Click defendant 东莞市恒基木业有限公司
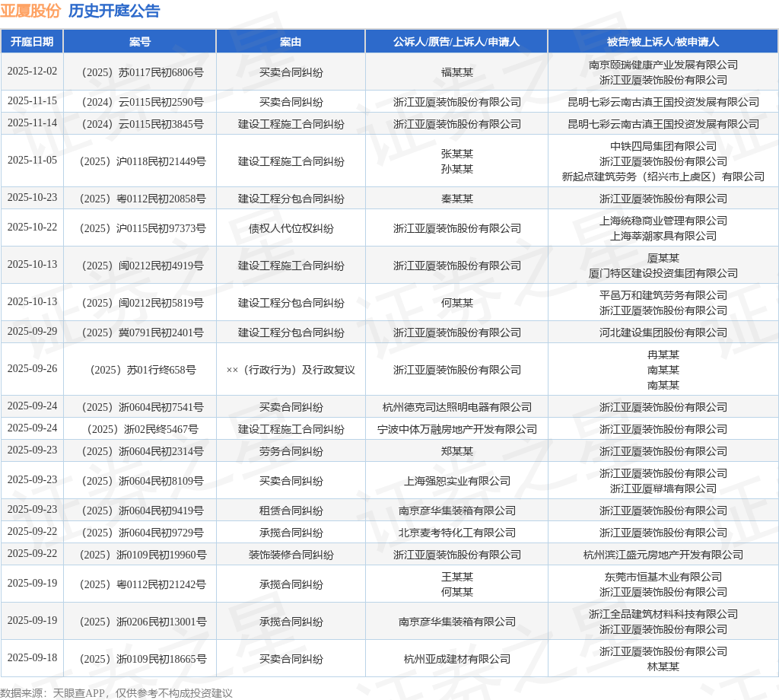Screen dimensions: 779x700 click(663, 577)
